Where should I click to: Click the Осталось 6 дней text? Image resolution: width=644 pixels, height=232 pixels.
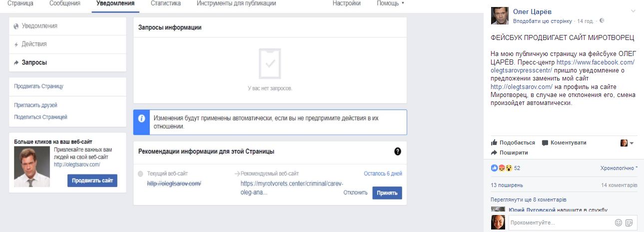tap(383, 173)
